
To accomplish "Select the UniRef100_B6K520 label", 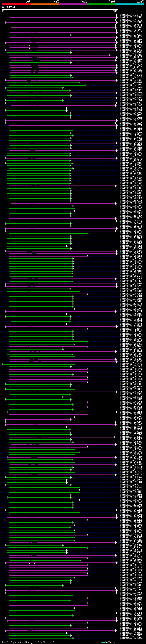I will (x=131, y=620).
